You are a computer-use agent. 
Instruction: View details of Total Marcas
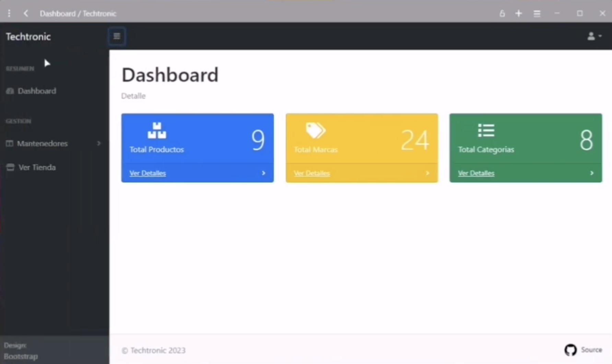click(x=311, y=173)
